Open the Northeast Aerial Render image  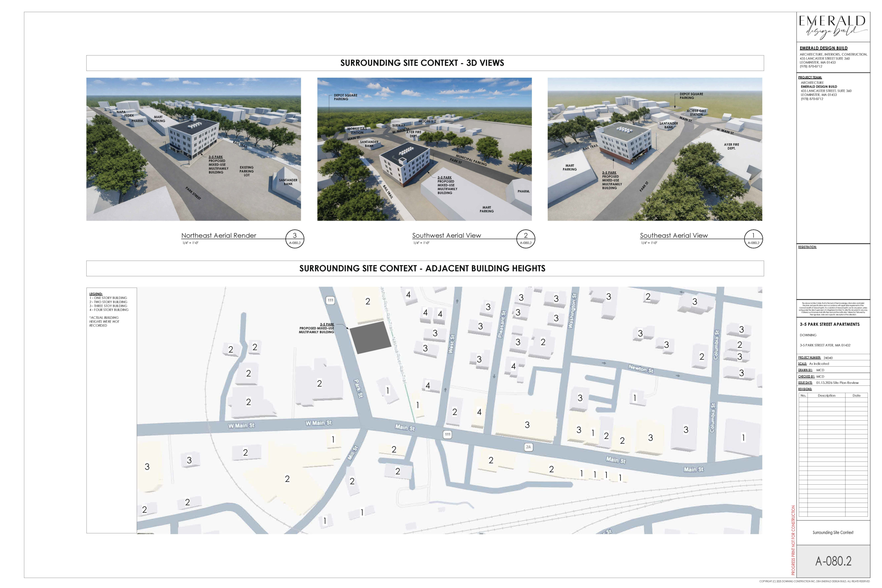194,149
